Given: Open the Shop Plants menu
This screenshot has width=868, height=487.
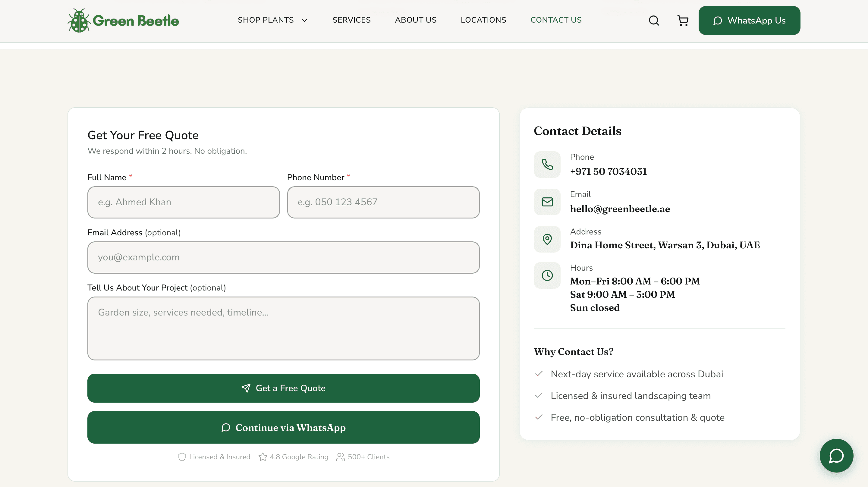Looking at the screenshot, I should point(266,20).
